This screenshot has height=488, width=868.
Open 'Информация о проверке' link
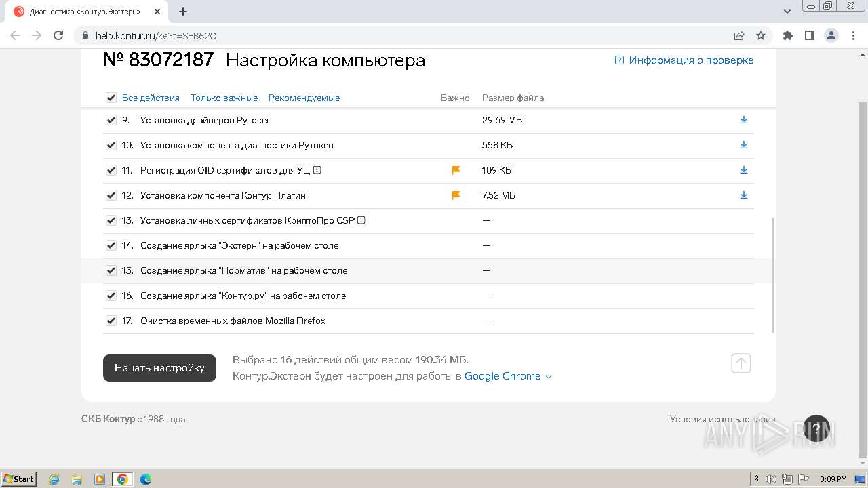click(684, 60)
